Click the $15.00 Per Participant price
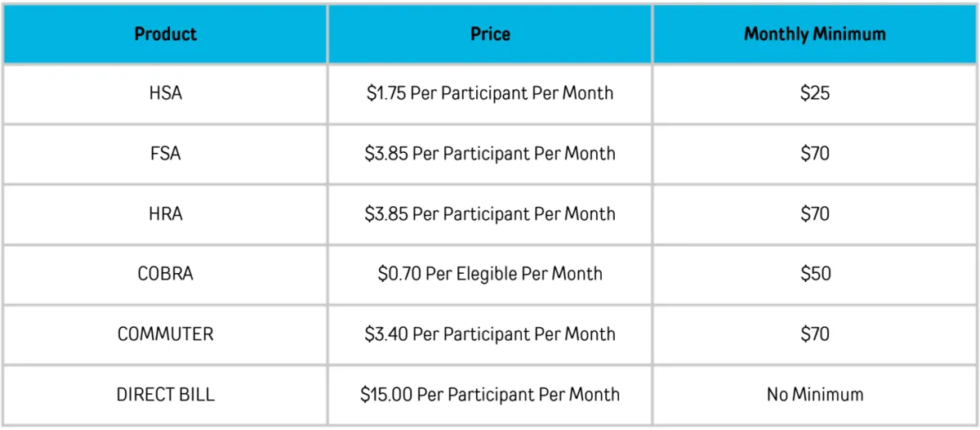Viewport: 980px width, 430px height. pyautogui.click(x=490, y=394)
